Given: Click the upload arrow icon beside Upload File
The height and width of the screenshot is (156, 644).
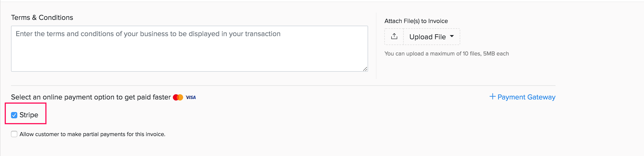Looking at the screenshot, I should (393, 36).
